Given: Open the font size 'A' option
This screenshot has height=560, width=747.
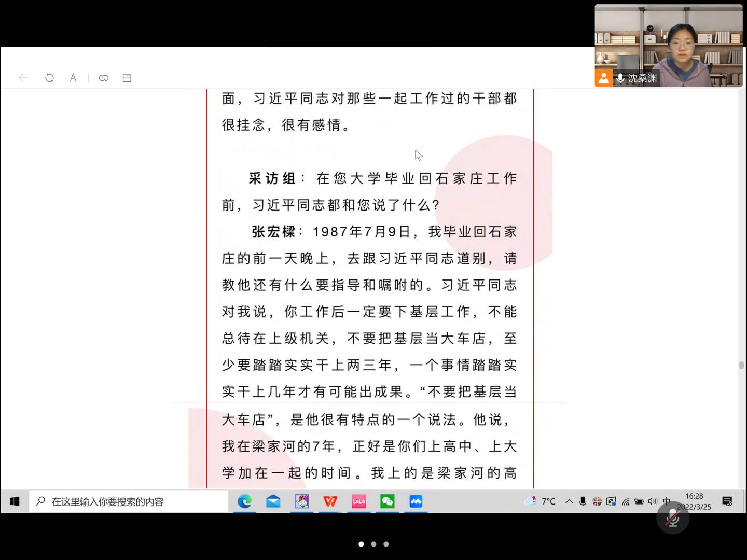Looking at the screenshot, I should pos(73,78).
